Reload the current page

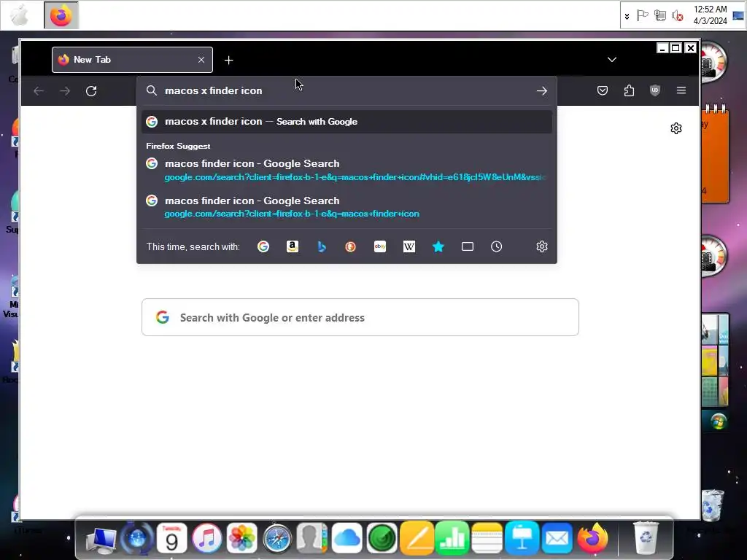[x=91, y=91]
